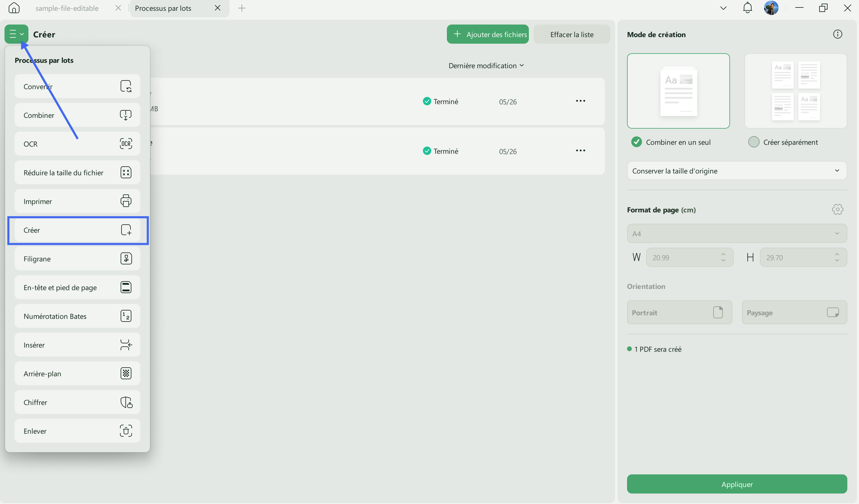The width and height of the screenshot is (859, 504).
Task: Choose Portrait orientation
Action: click(679, 312)
